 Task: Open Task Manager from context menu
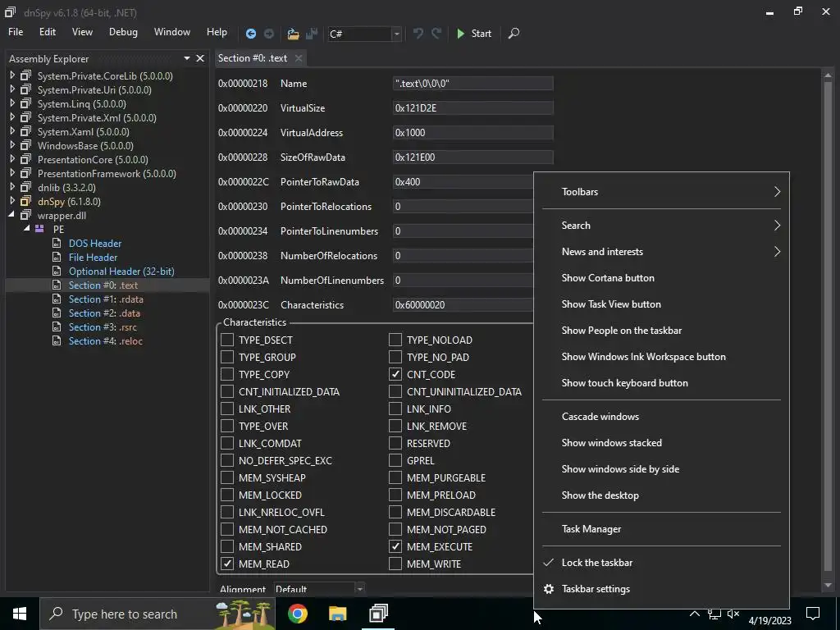tap(661, 529)
